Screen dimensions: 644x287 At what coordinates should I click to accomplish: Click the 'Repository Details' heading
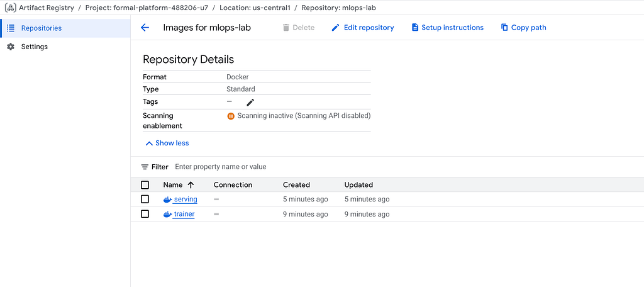tap(189, 59)
